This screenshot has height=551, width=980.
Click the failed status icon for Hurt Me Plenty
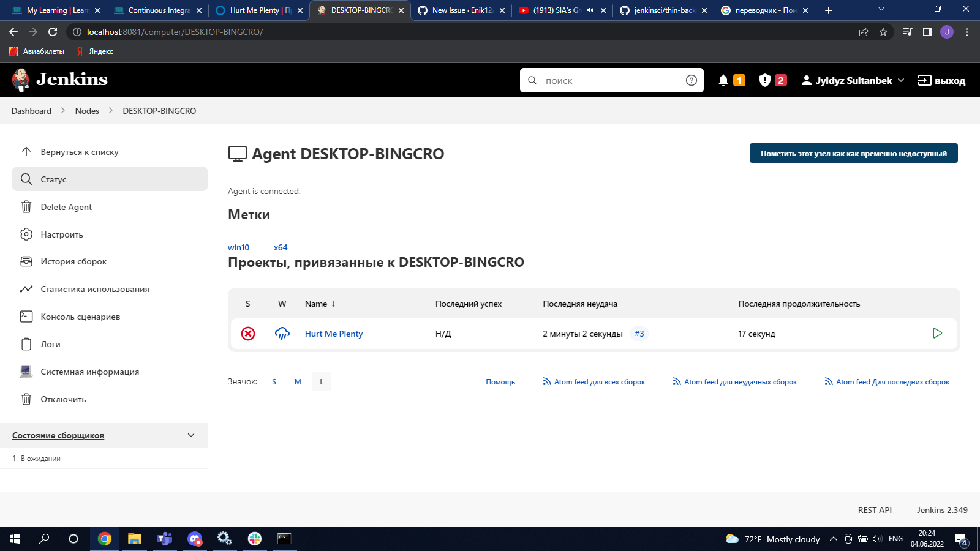(248, 334)
